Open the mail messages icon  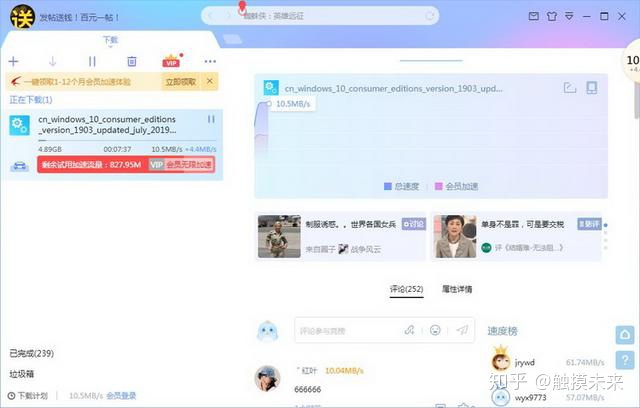coord(533,16)
